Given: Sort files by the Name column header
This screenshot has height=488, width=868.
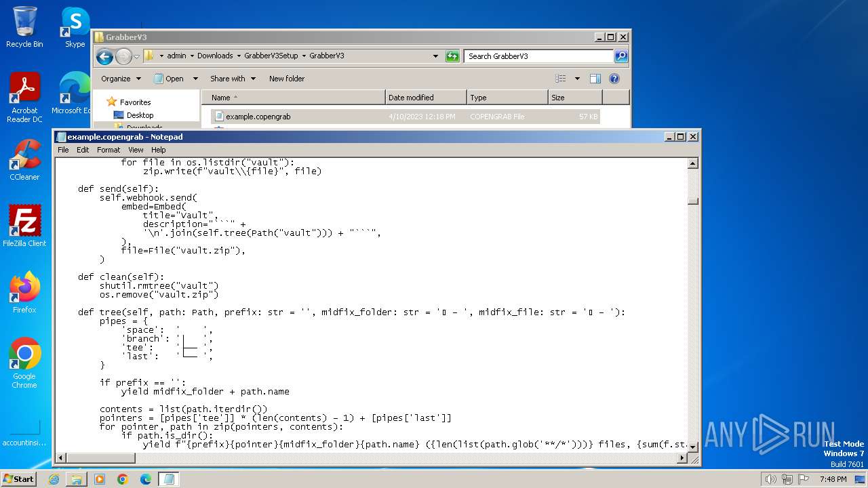Looking at the screenshot, I should 293,98.
